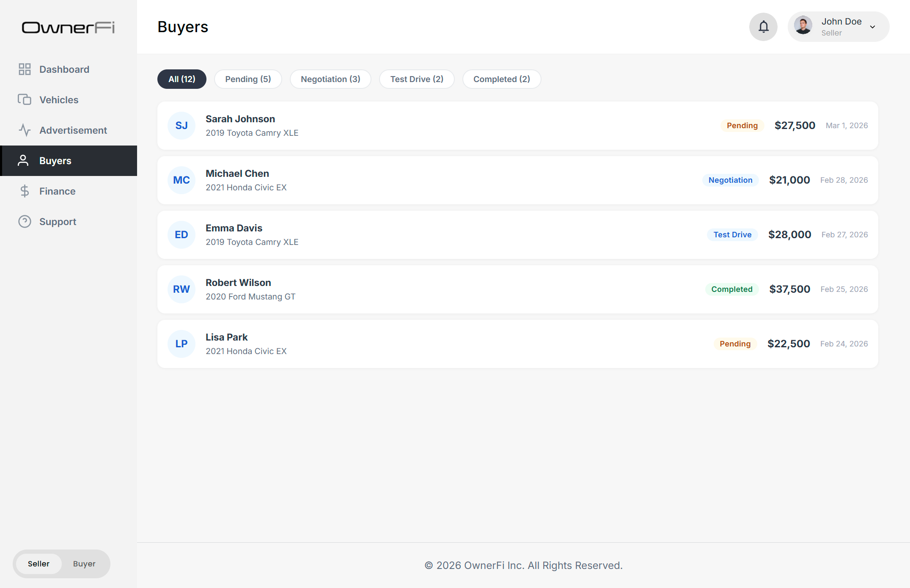Click the Support question mark icon
This screenshot has height=588, width=910.
25,222
